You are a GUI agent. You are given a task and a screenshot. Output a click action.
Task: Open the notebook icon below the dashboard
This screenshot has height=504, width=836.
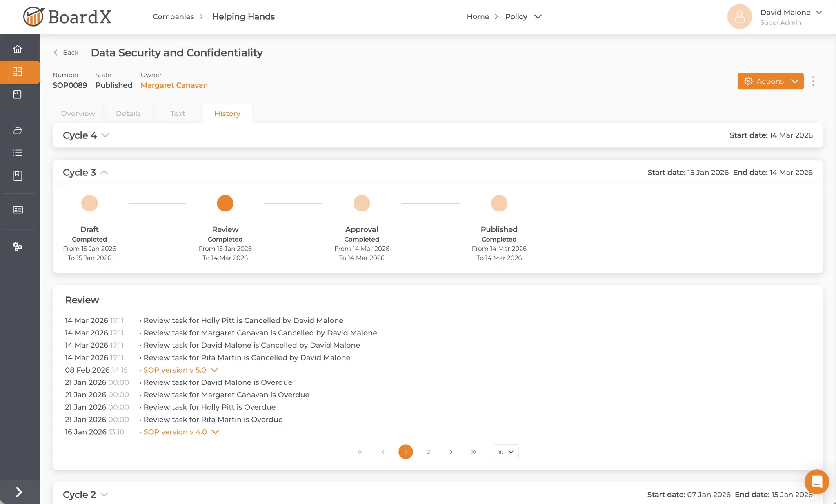[x=18, y=94]
